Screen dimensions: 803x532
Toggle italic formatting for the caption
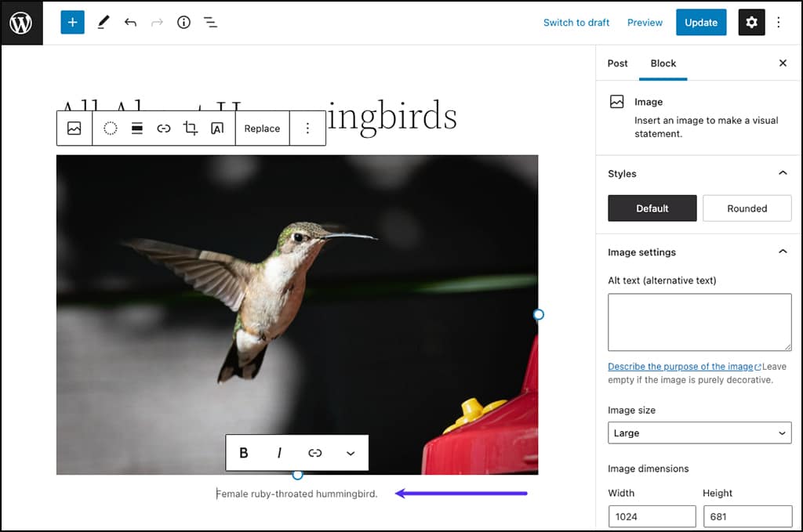(x=279, y=453)
